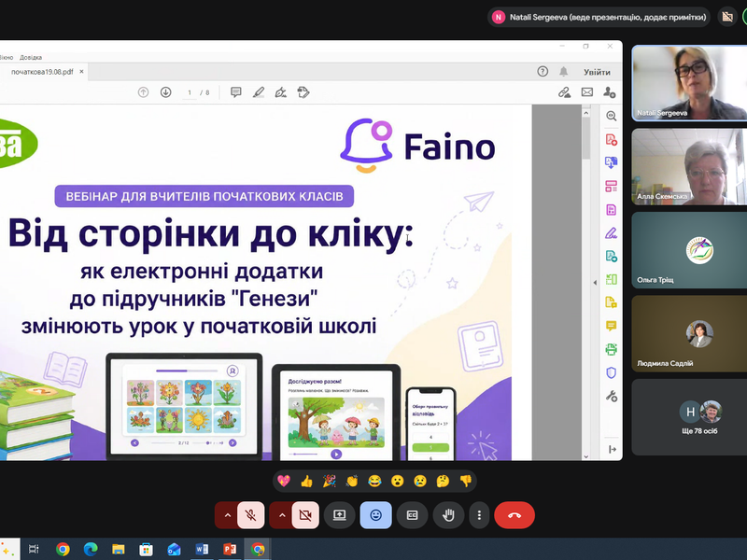The width and height of the screenshot is (747, 560).
Task: Send surprised face reaction
Action: (398, 481)
